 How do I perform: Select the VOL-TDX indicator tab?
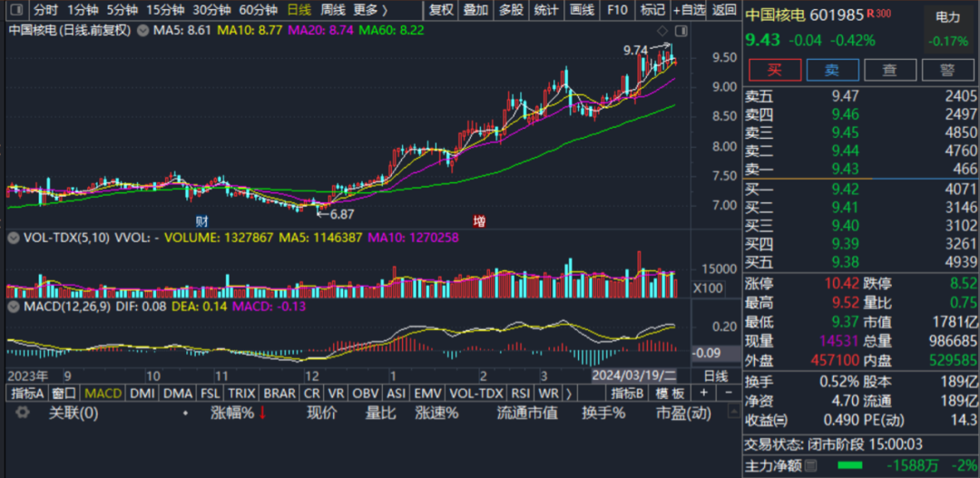[475, 393]
